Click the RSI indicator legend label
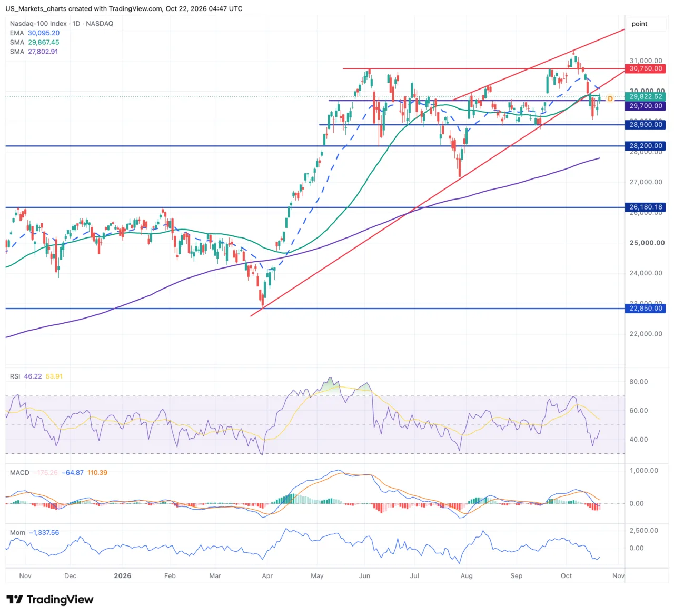The image size is (674, 616). click(15, 376)
